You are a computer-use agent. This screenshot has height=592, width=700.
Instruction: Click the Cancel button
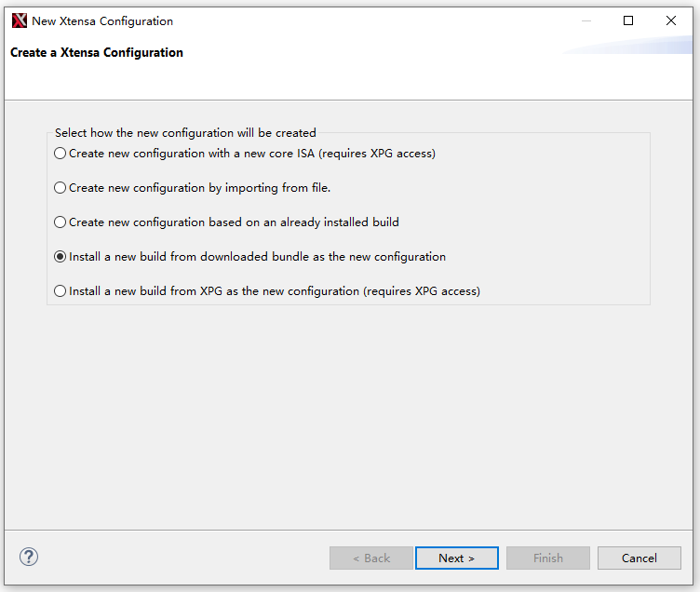639,558
